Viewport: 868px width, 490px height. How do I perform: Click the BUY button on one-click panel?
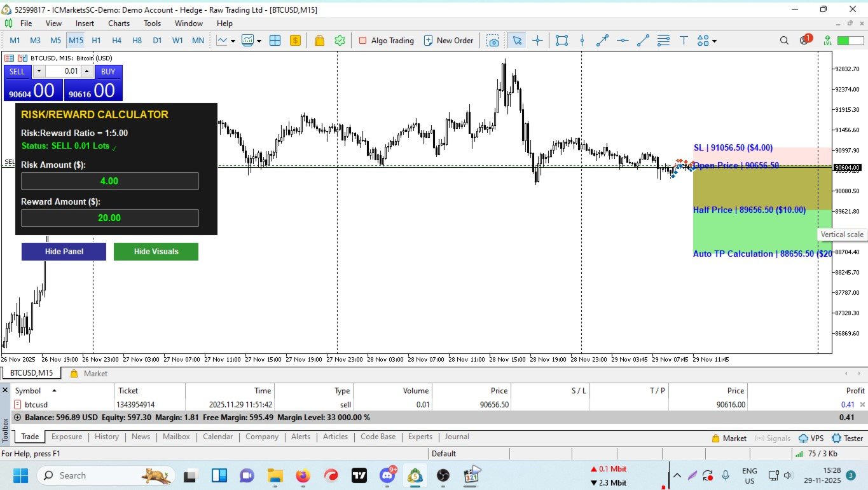pos(108,72)
